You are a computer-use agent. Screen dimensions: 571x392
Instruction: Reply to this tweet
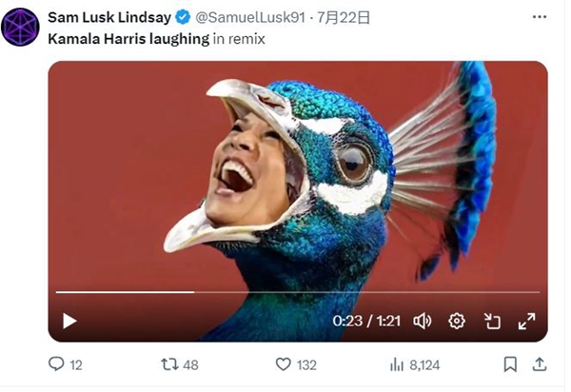tap(57, 364)
